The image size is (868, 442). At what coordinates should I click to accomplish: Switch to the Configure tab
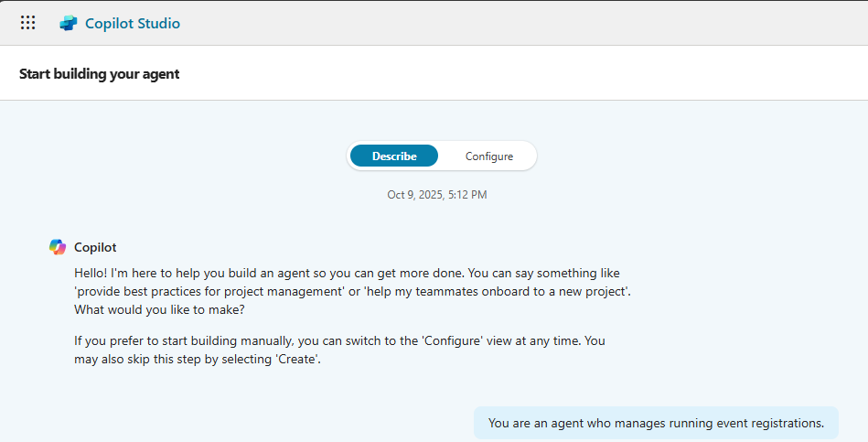point(488,156)
